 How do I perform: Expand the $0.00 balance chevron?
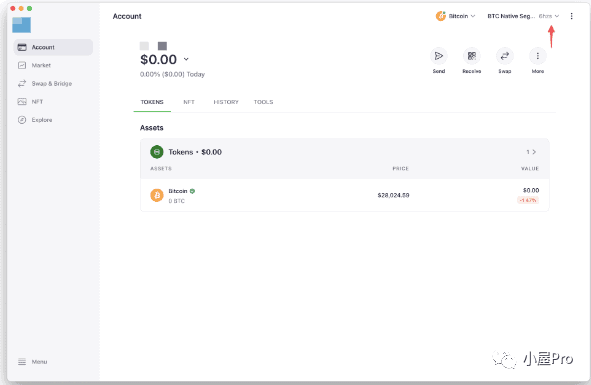(x=186, y=59)
